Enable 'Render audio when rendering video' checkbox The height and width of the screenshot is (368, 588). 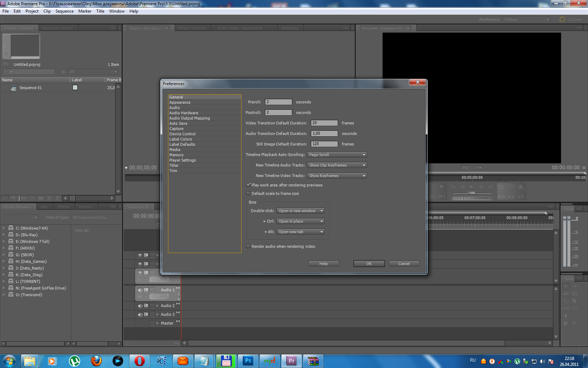pyautogui.click(x=248, y=246)
